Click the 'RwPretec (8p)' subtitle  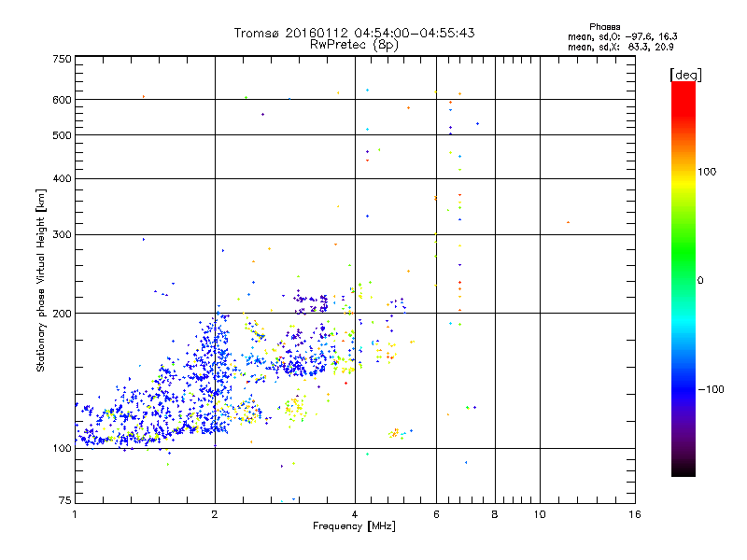[354, 45]
